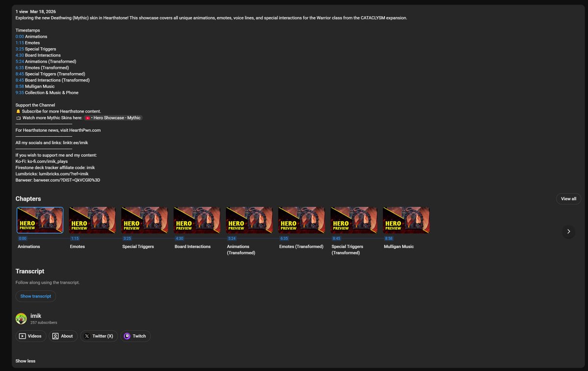588x371 pixels.
Task: Click 4:30 badge under Board Interactions chapter
Action: (x=179, y=239)
